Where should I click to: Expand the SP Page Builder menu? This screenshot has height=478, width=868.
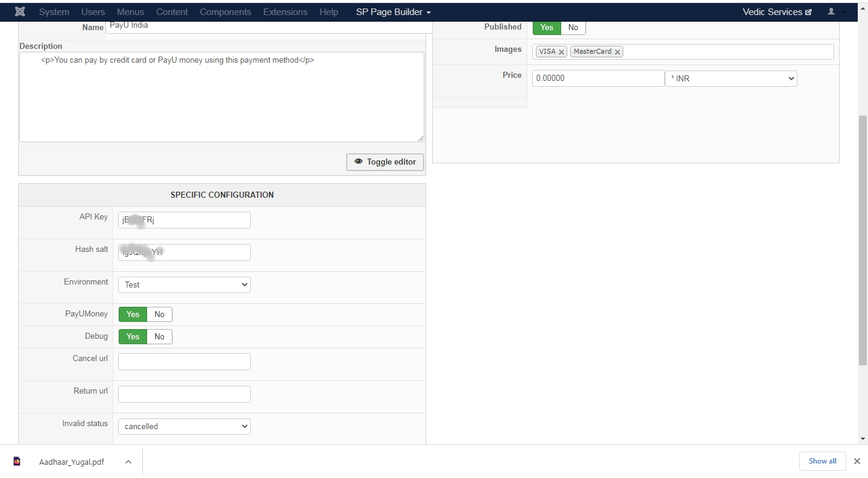tap(394, 12)
